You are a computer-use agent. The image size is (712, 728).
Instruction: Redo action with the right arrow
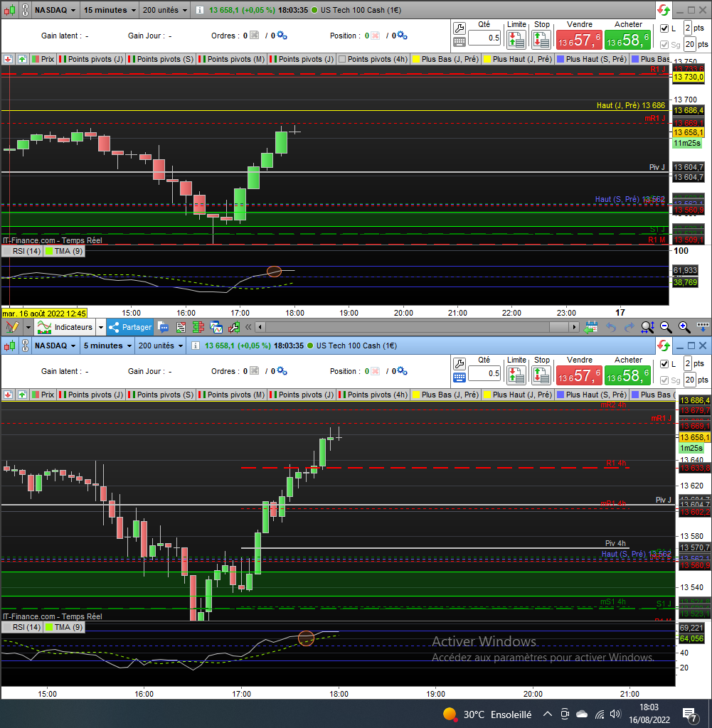[629, 327]
